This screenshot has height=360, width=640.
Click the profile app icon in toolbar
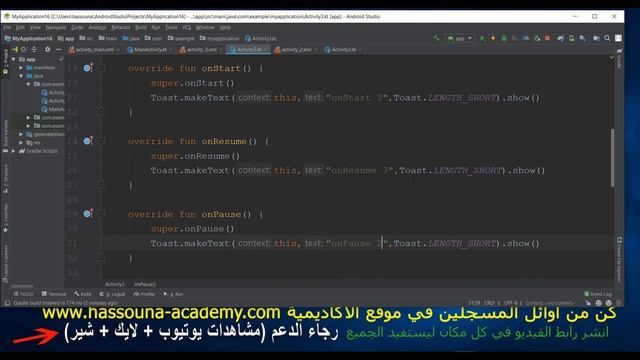tap(526, 38)
